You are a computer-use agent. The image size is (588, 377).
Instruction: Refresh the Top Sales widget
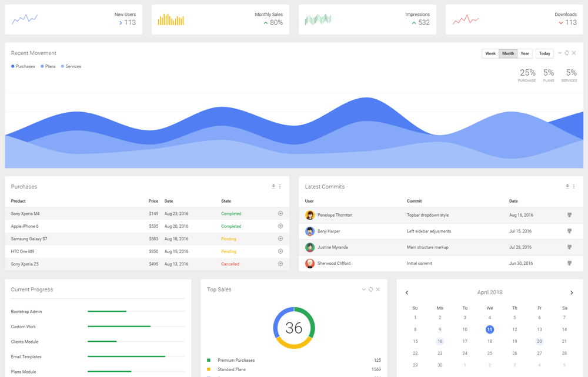(x=370, y=289)
